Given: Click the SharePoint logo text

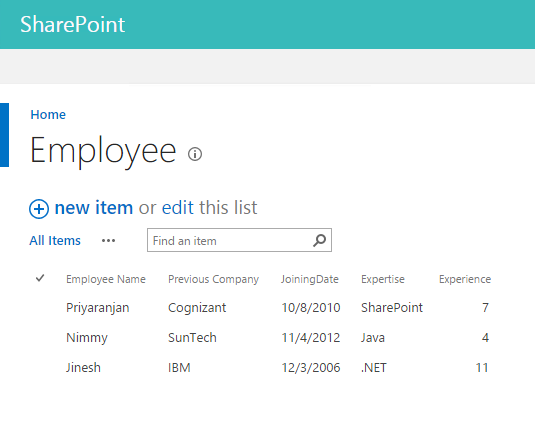Looking at the screenshot, I should tap(73, 25).
